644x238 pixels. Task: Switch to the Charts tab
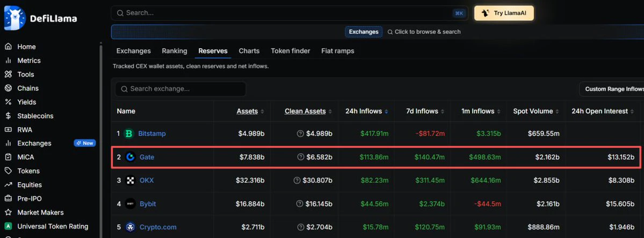coord(249,51)
